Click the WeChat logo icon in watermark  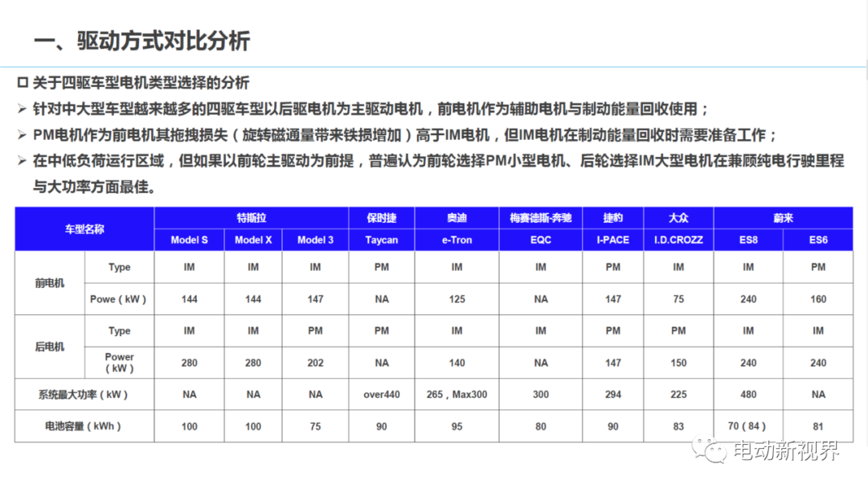point(709,449)
